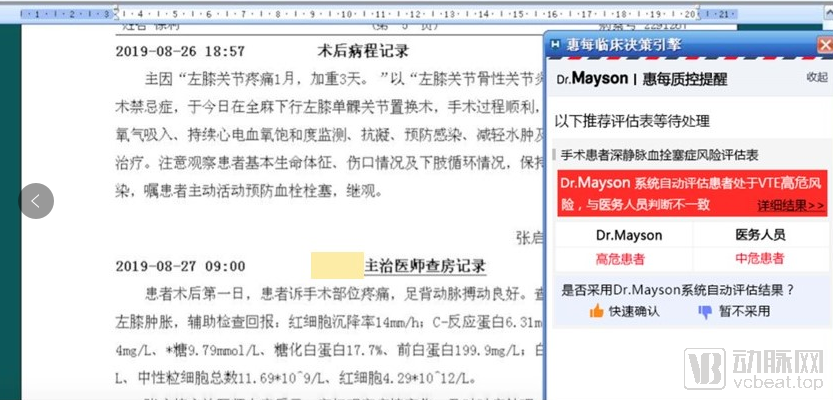This screenshot has width=833, height=400.
Task: Click the 惠每临床决策引擎 title bar text
Action: coord(623,45)
